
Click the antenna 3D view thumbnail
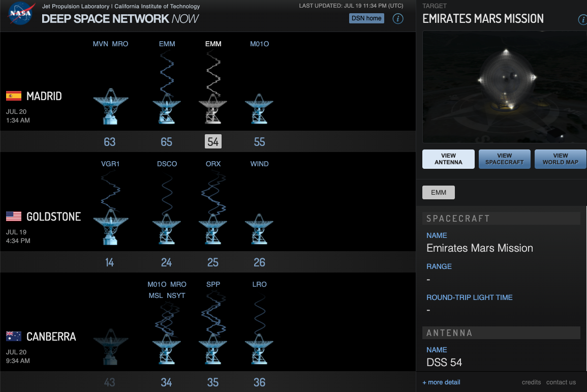[x=505, y=87]
